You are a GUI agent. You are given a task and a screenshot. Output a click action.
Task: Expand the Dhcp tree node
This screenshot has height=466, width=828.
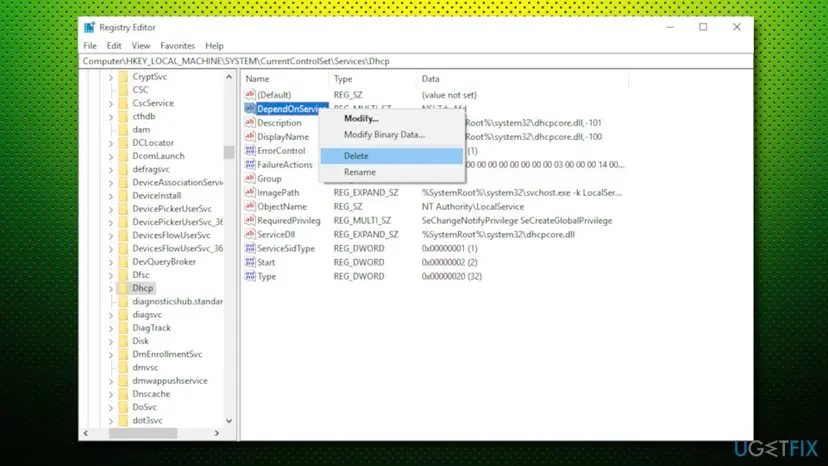(111, 288)
